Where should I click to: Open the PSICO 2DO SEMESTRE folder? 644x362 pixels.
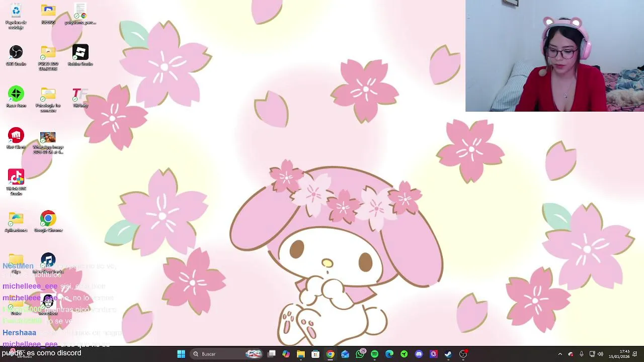click(48, 58)
